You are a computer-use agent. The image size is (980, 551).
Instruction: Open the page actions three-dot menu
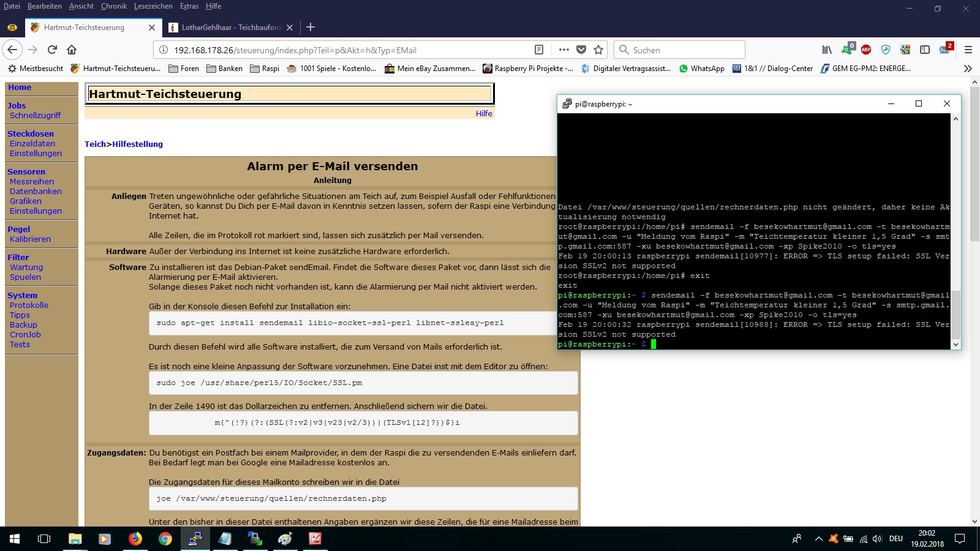coord(563,50)
